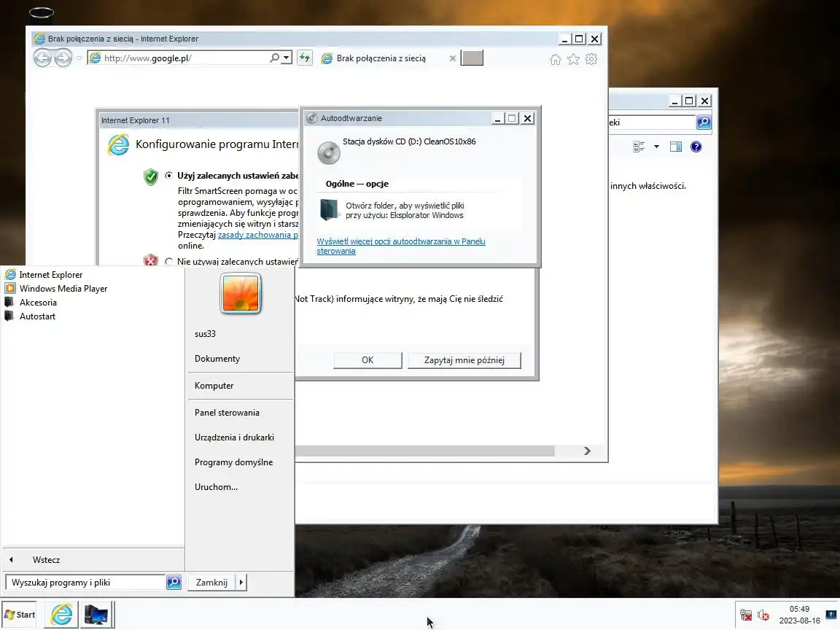The width and height of the screenshot is (840, 630).
Task: Click the show desktop icon at taskbar end
Action: point(831,615)
